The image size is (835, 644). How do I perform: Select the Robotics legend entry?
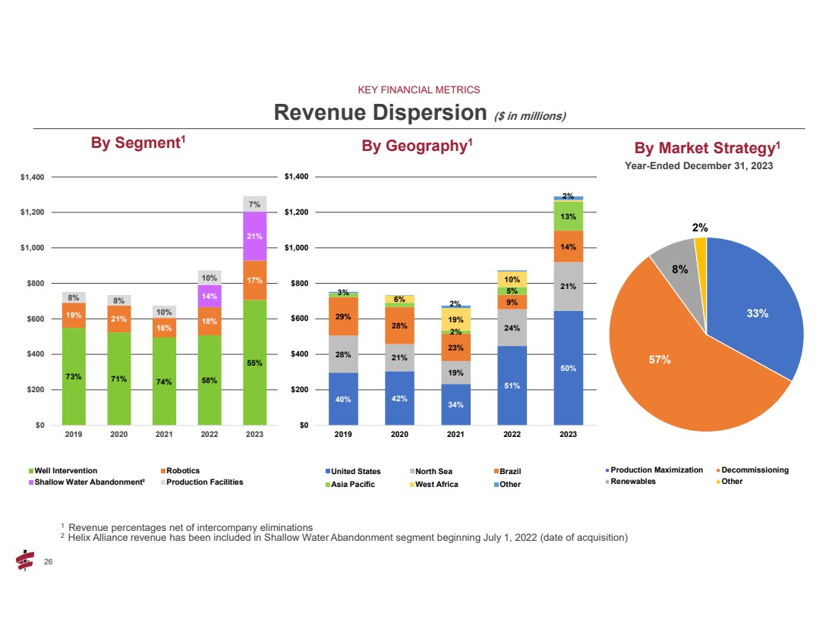click(182, 471)
